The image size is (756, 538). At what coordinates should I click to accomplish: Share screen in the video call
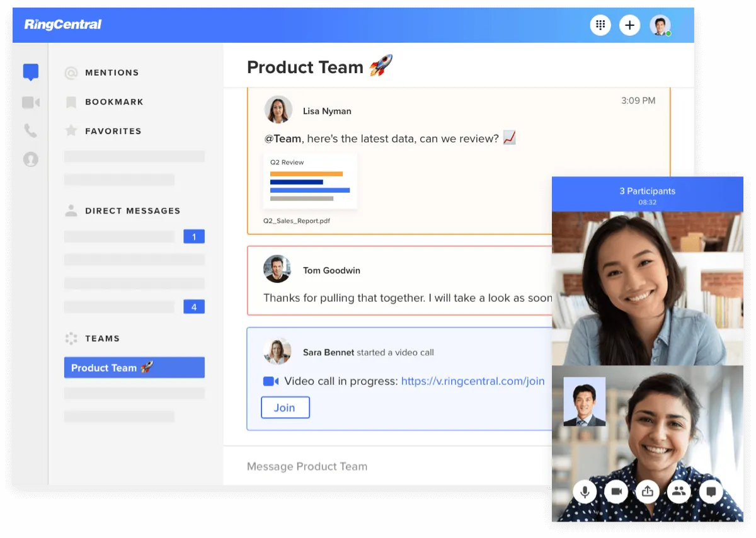[x=648, y=491]
